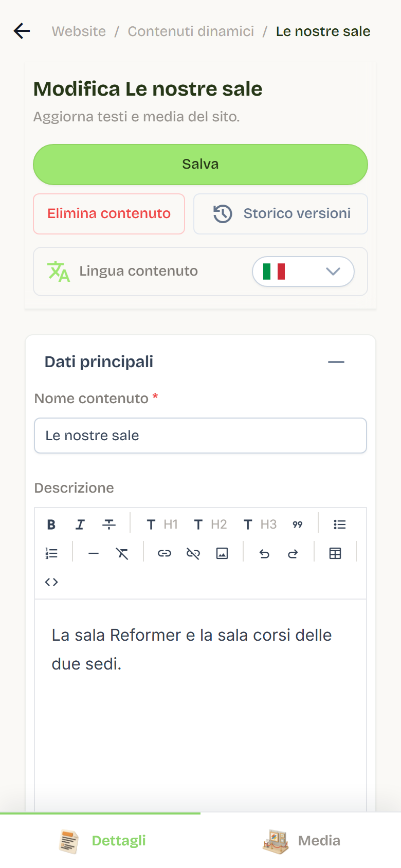Click the translate icon beside Lingua contenuto
The width and height of the screenshot is (401, 868).
click(58, 272)
